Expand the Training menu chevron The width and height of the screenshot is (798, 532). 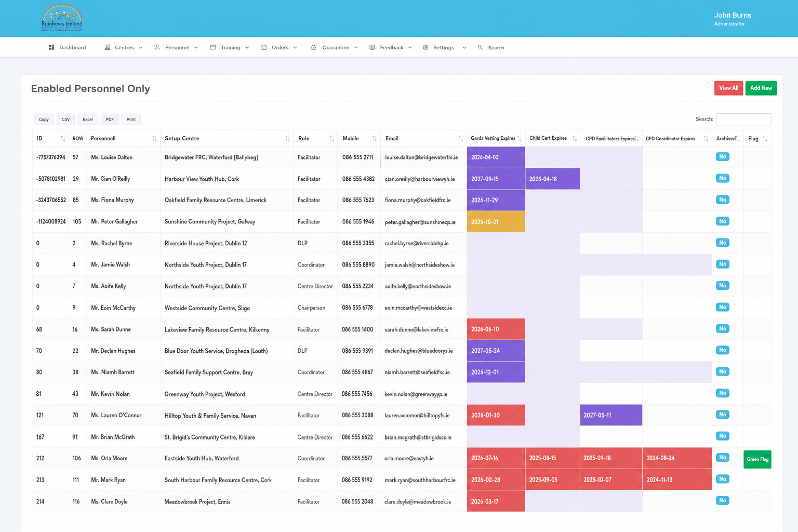point(247,48)
